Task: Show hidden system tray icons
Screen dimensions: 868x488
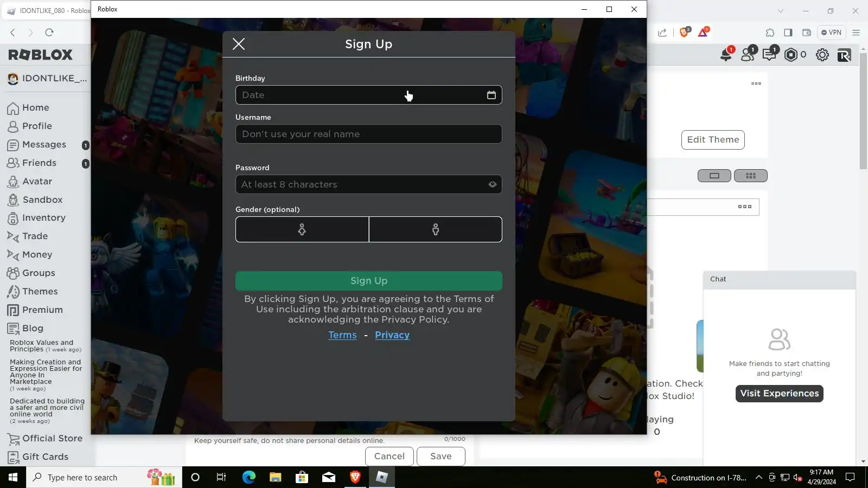Action: 759,477
